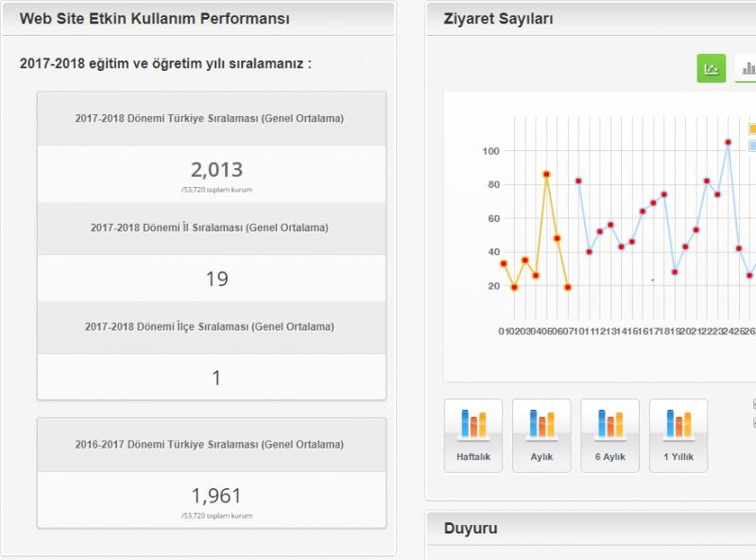This screenshot has height=560, width=756.
Task: Toggle the upper checkbox below the chart legend
Action: pyautogui.click(x=753, y=404)
